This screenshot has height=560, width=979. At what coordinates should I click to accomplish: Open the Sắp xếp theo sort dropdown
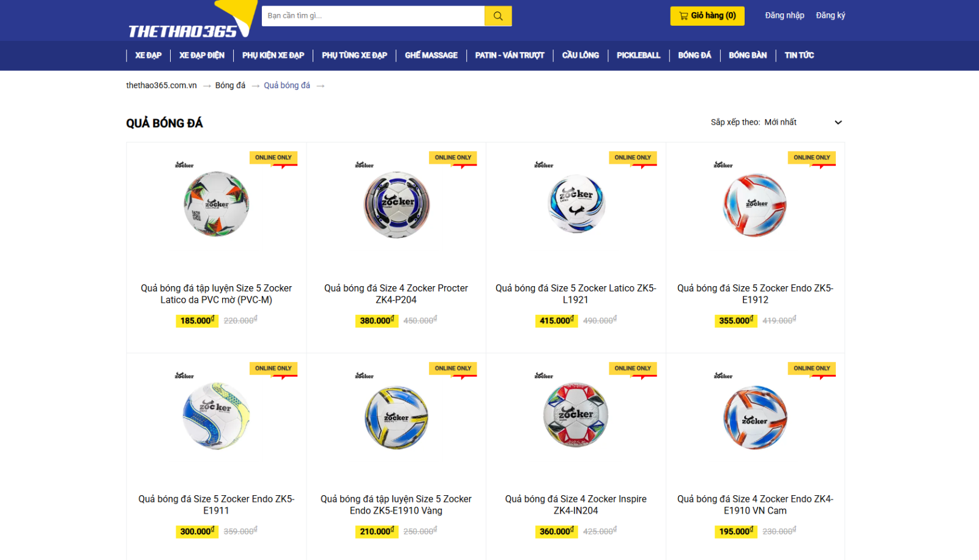[776, 122]
